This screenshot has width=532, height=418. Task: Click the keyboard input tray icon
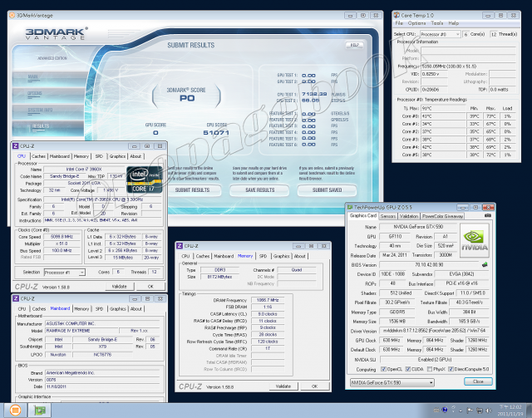coord(436,411)
